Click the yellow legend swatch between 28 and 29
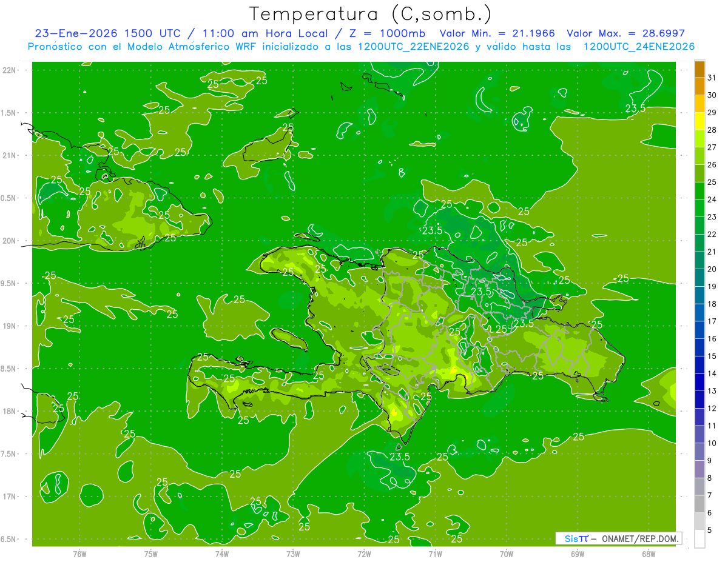The image size is (728, 562). pos(699,121)
